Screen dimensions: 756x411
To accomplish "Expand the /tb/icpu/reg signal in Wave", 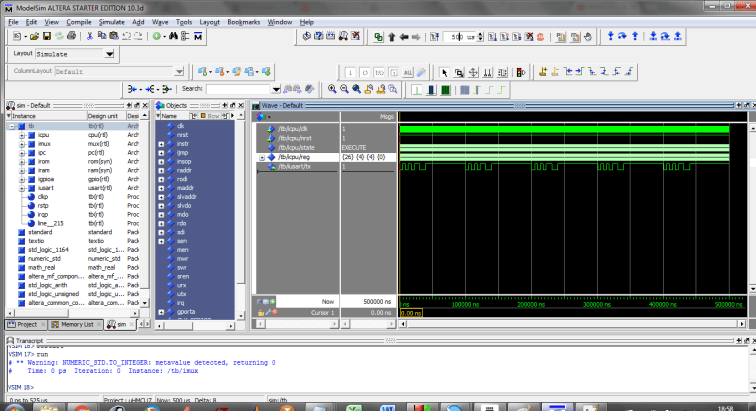I will point(262,157).
